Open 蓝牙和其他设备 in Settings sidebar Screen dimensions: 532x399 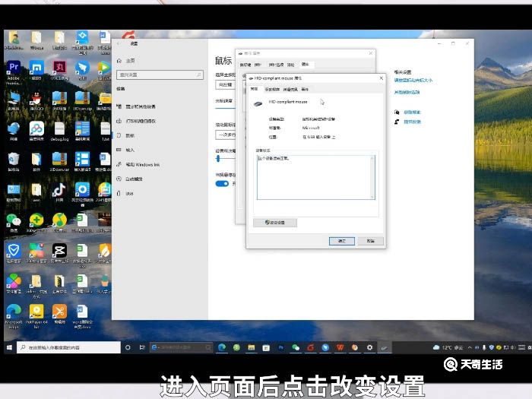click(x=140, y=106)
